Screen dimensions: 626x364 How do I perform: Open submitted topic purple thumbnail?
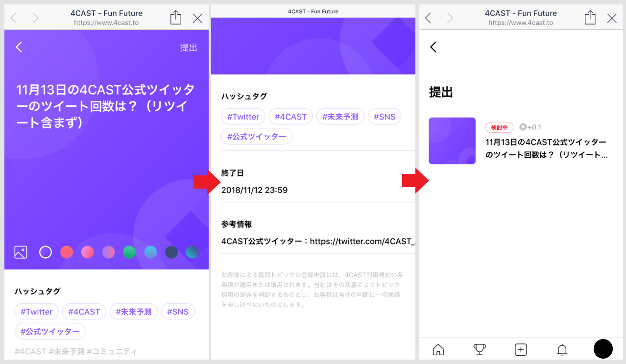click(452, 141)
